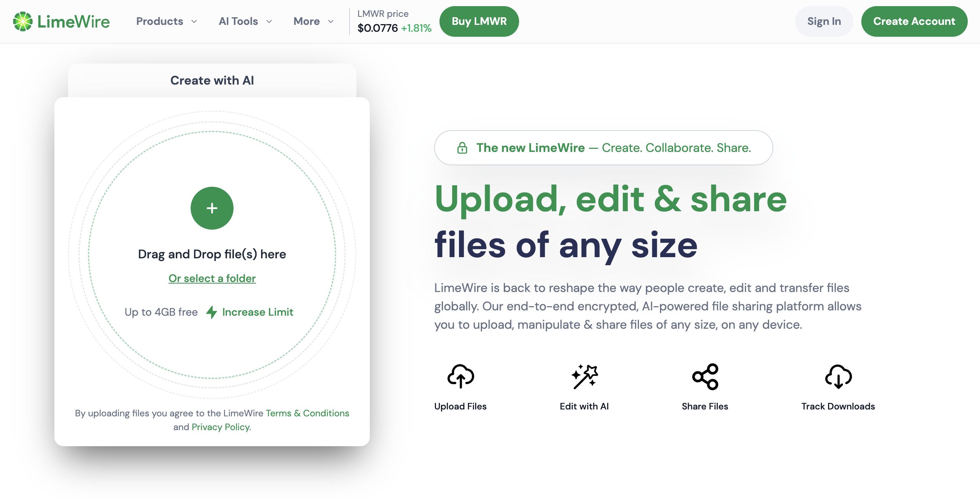Click the LimeWire lime logo icon
980x499 pixels.
click(x=23, y=21)
